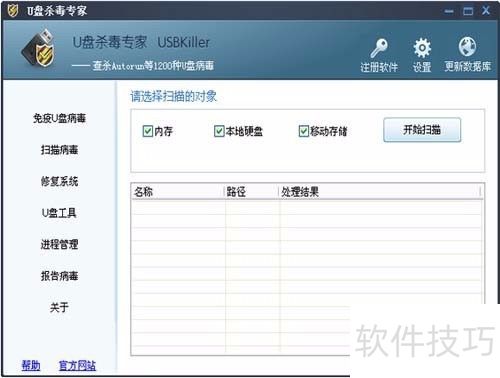Open 设置 gear icon
This screenshot has height=378, width=500.
coord(422,48)
